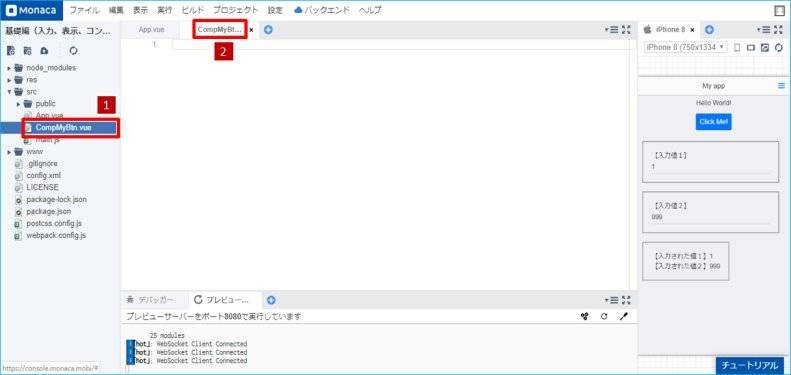Expand the res folder arrow
This screenshot has width=791, height=375.
point(9,80)
